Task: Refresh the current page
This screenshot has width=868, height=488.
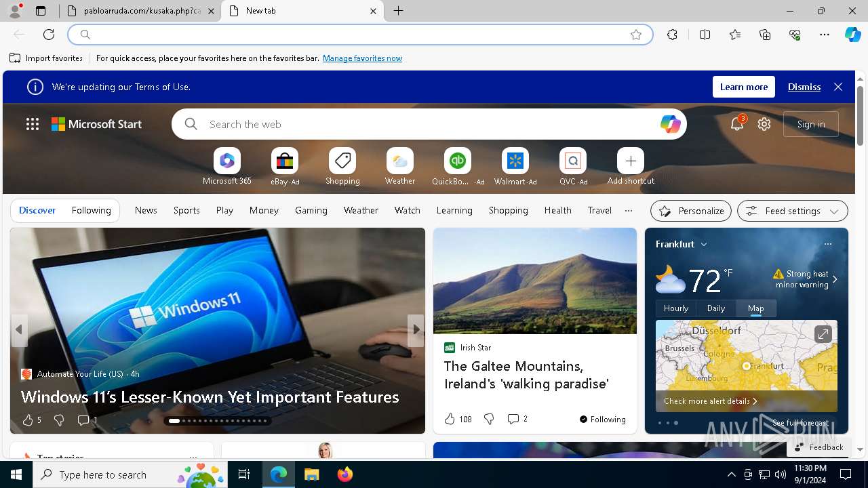Action: point(49,35)
